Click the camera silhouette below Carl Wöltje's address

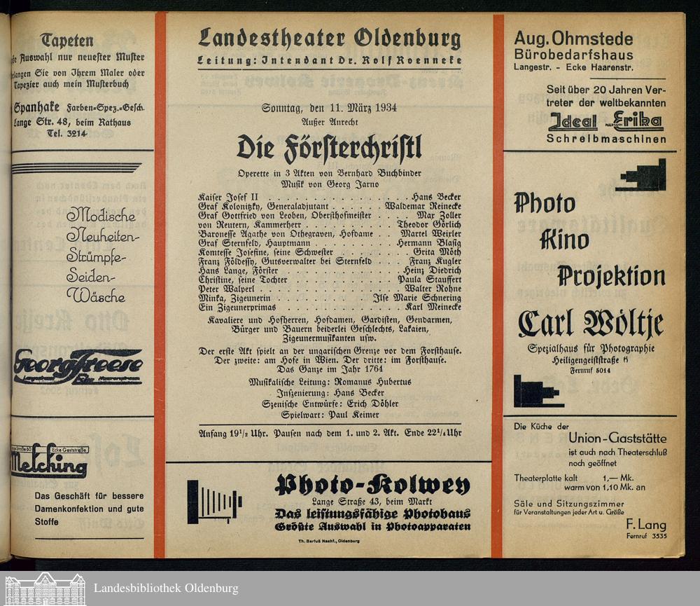click(538, 391)
